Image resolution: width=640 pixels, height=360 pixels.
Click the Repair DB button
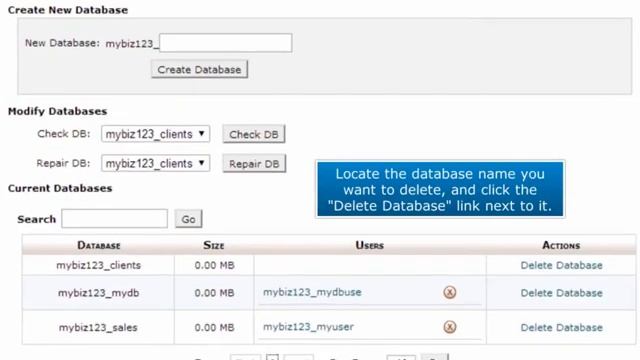(254, 164)
